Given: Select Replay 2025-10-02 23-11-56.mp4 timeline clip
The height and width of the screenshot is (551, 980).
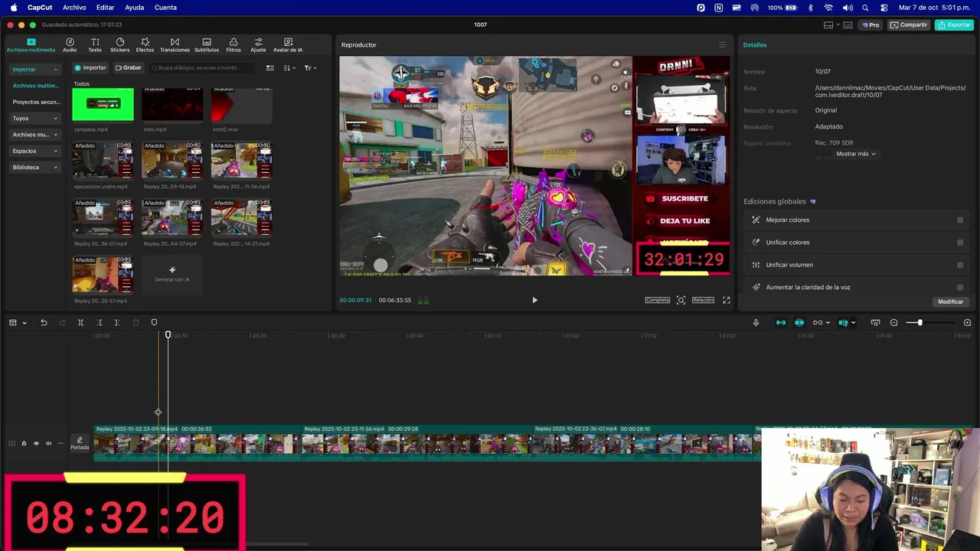Looking at the screenshot, I should pos(416,443).
